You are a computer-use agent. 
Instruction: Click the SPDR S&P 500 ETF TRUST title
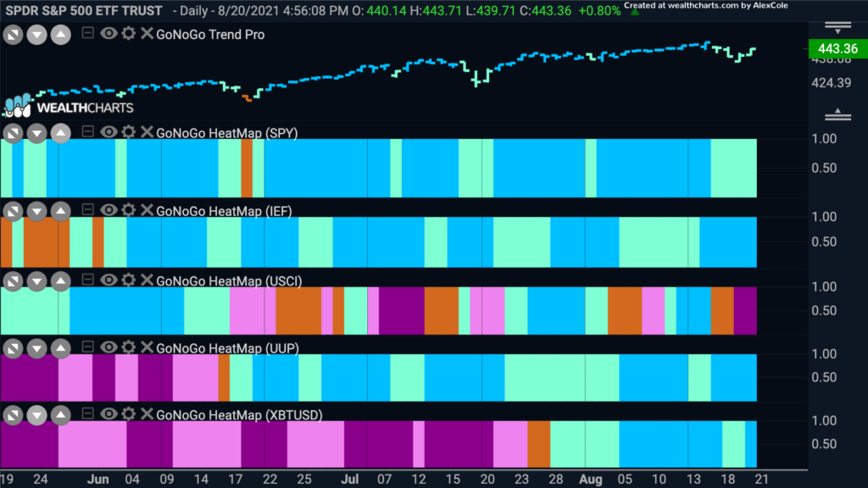click(84, 10)
